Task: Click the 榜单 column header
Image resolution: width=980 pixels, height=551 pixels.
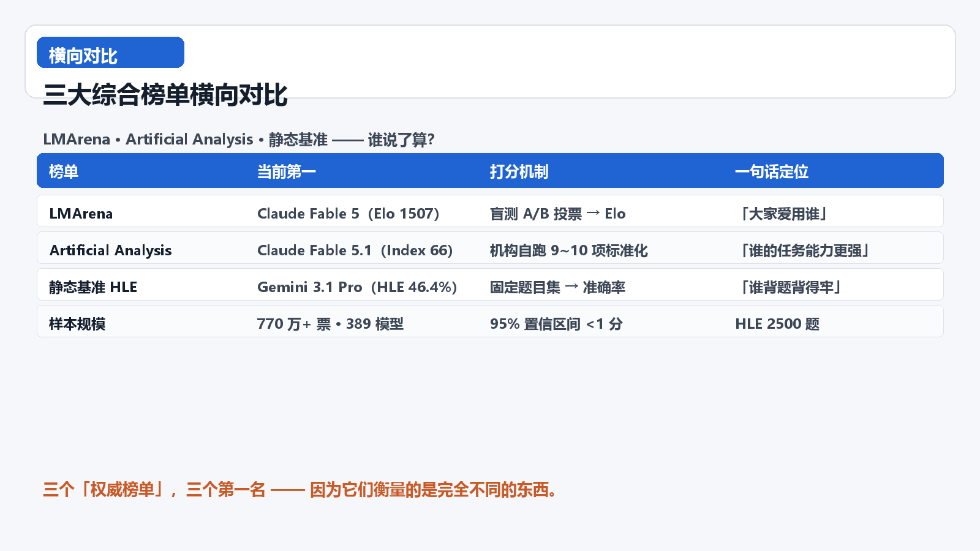Action: pos(64,171)
